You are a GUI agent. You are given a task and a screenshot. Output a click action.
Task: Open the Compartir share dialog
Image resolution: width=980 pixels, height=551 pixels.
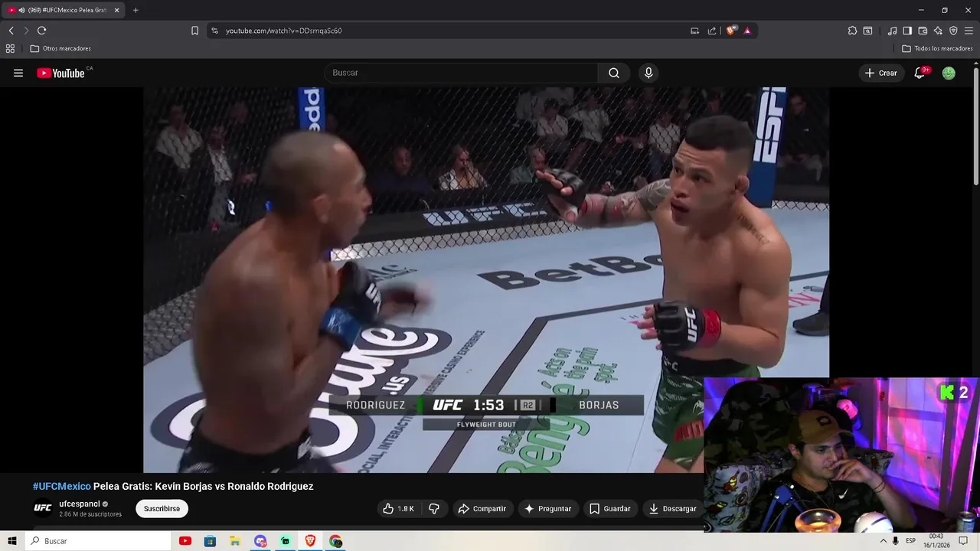(x=482, y=508)
